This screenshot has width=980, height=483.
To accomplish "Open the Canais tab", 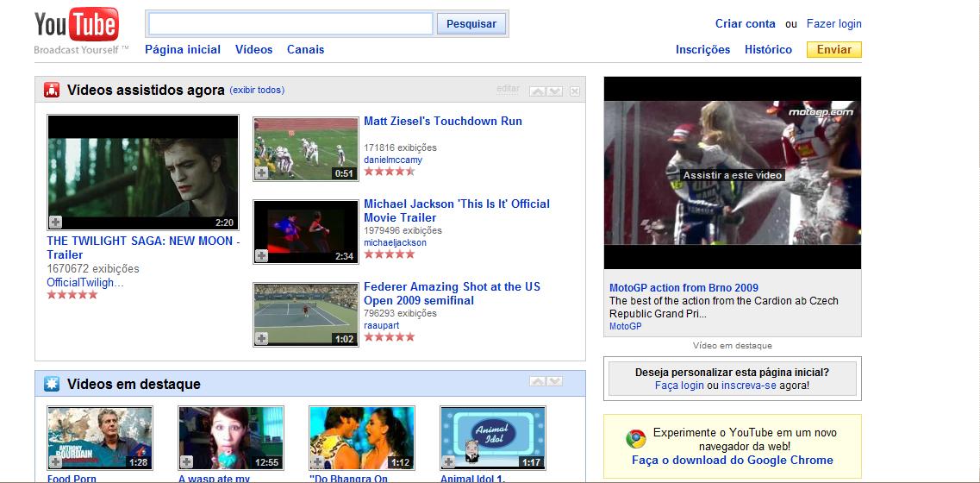I will coord(306,49).
